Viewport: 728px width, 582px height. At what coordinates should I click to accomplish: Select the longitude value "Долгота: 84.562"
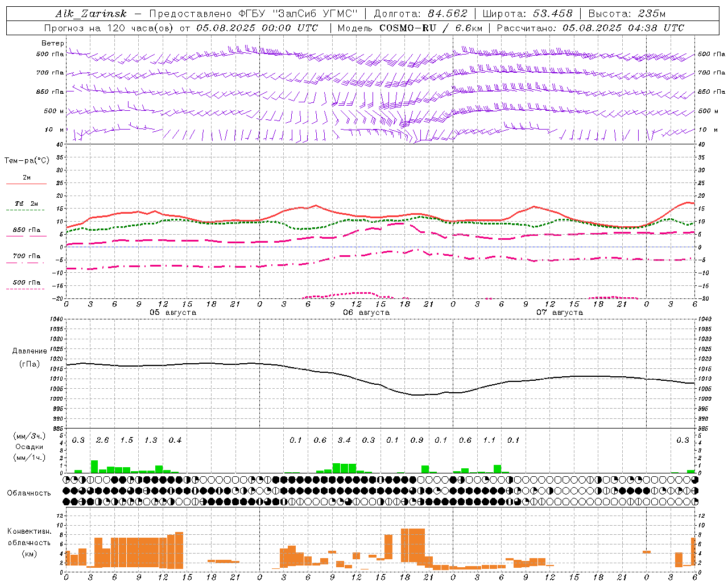tap(421, 14)
